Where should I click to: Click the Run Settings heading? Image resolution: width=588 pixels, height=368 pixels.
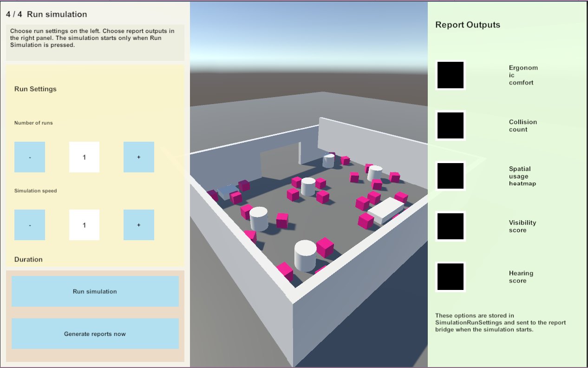(35, 89)
